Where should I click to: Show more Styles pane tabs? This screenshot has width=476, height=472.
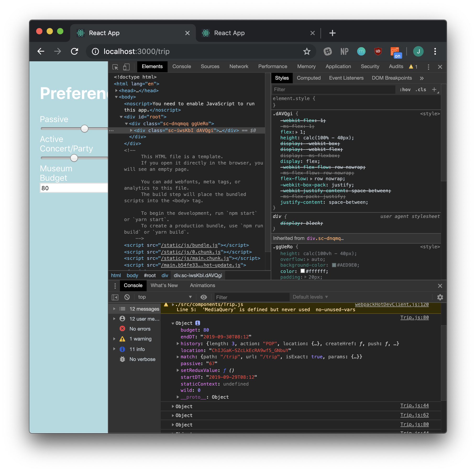(422, 78)
